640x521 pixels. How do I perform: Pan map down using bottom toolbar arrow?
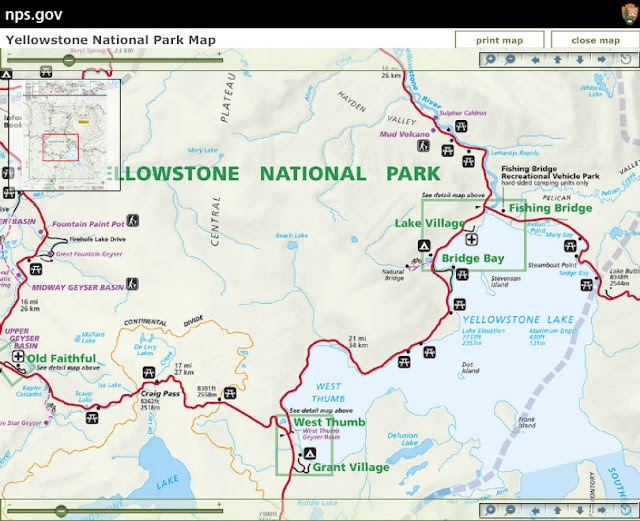click(580, 510)
